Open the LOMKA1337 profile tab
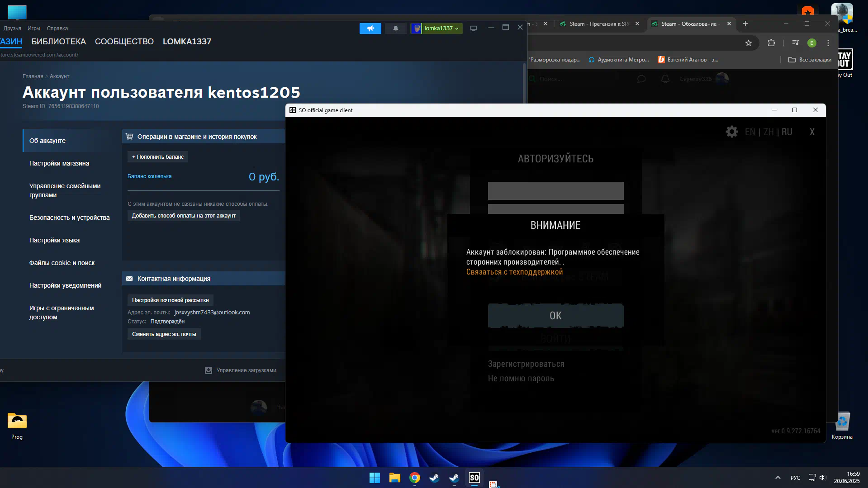 [x=187, y=42]
